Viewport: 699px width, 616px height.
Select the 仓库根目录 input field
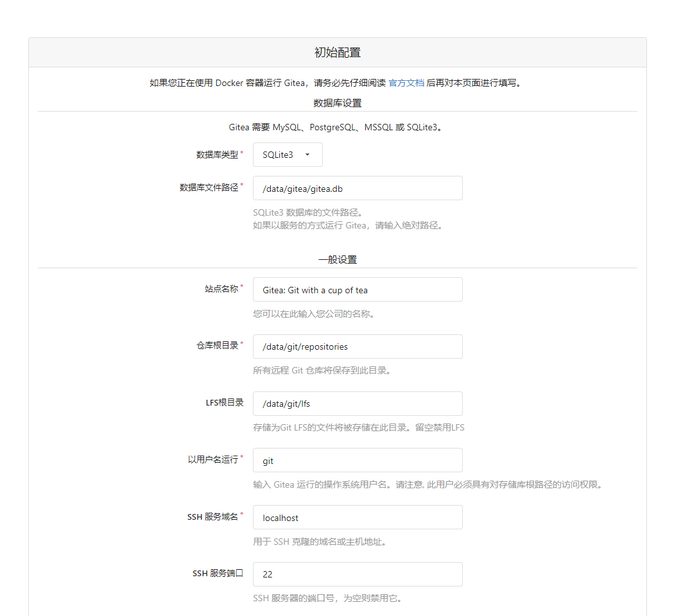coord(358,346)
